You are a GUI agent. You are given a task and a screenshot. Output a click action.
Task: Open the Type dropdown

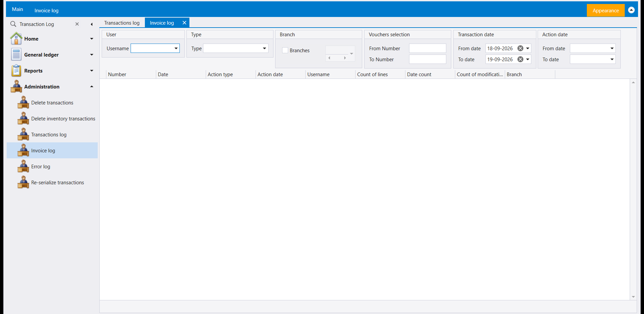(265, 48)
